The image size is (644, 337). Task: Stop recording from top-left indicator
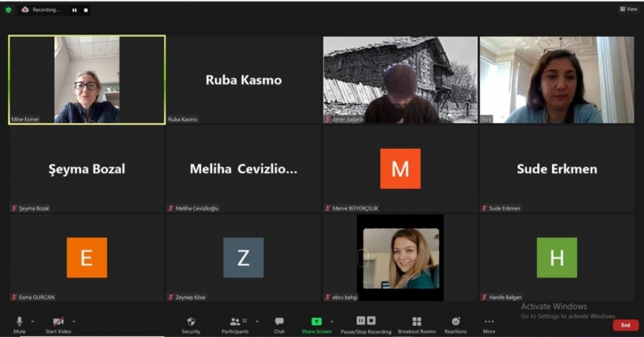pyautogui.click(x=86, y=10)
